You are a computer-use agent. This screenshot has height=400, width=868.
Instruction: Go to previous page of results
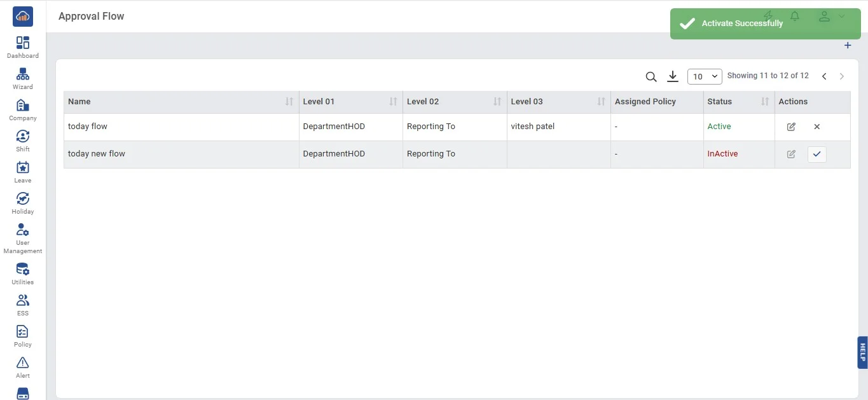pos(824,76)
